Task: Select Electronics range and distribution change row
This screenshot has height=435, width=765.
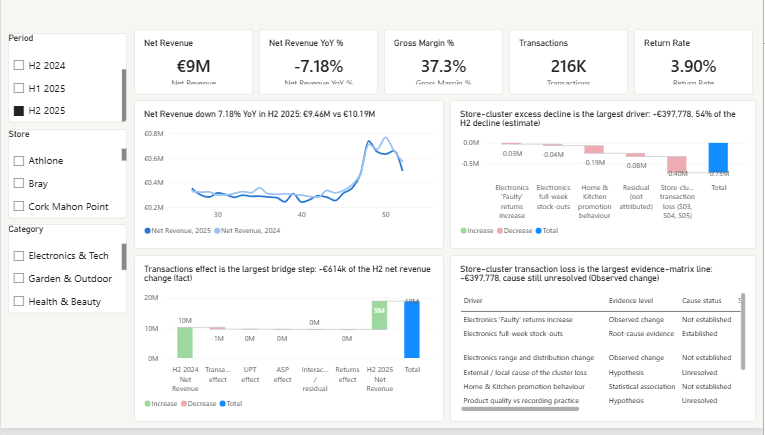Action: [601, 357]
